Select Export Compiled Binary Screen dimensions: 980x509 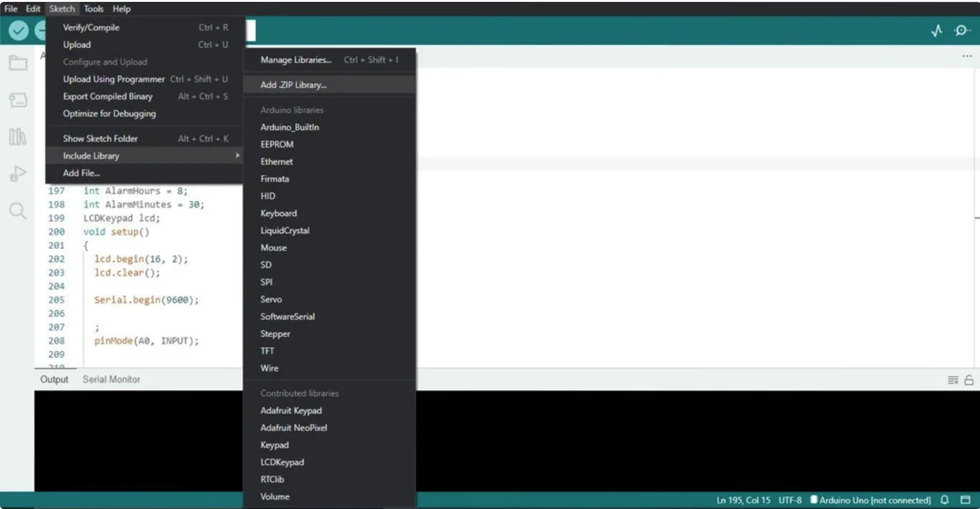tap(145, 96)
